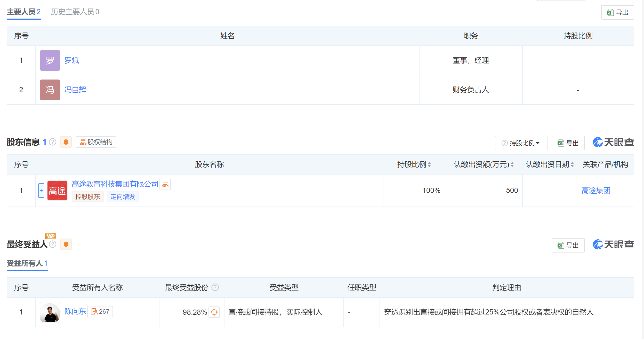Click the 控股股东 tag
644x339 pixels.
[x=88, y=197]
